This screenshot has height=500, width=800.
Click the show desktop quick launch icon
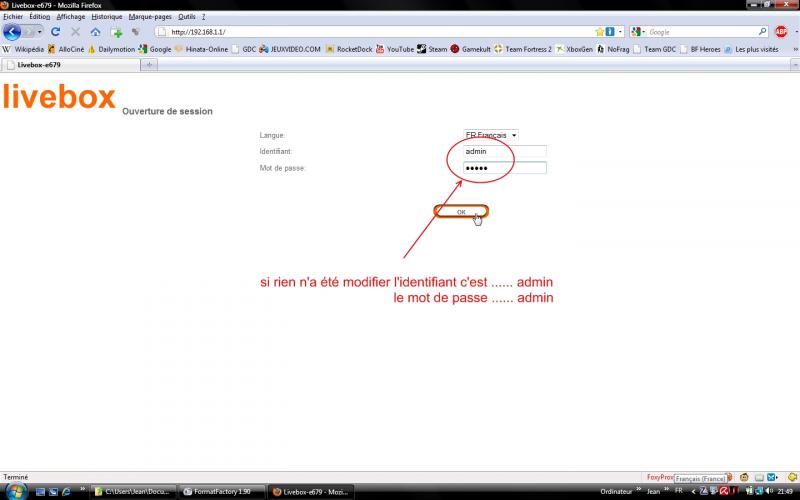(x=40, y=492)
